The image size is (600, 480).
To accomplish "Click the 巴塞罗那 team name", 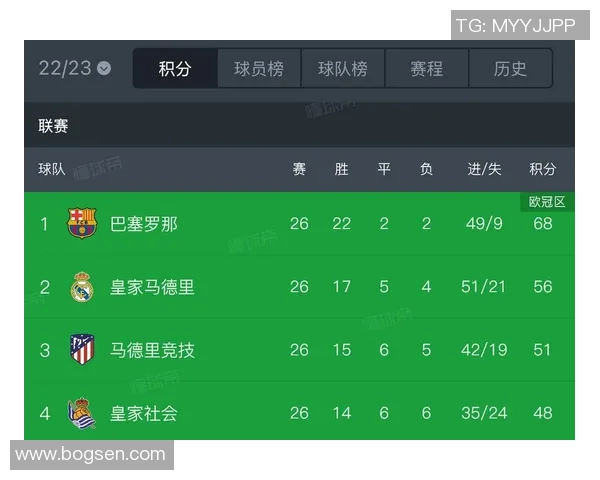I will coord(144,224).
